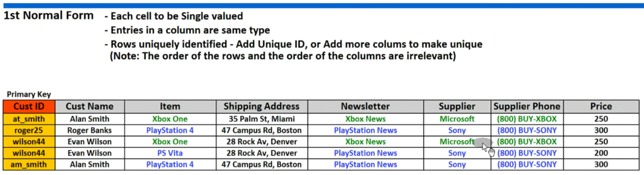Click the Roger Banks name cell
Screen dimensions: 644x175
(90, 130)
